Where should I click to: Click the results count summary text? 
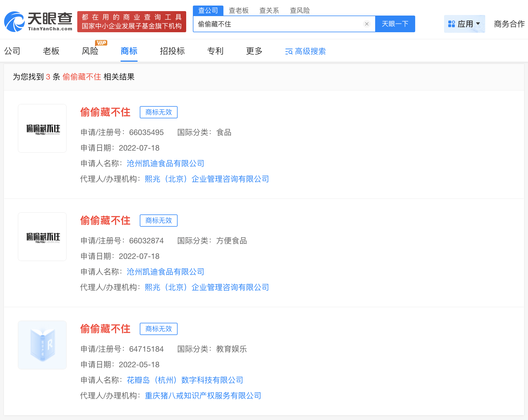[74, 77]
